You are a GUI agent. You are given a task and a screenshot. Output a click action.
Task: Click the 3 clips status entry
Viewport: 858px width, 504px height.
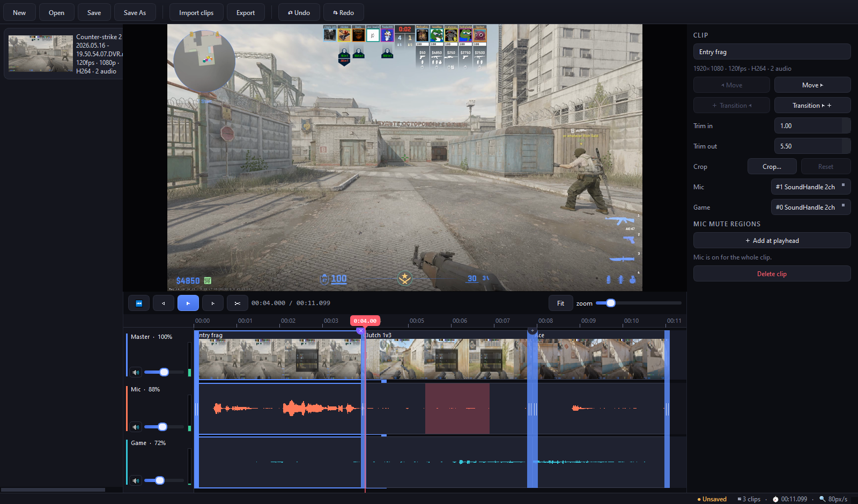pos(749,499)
